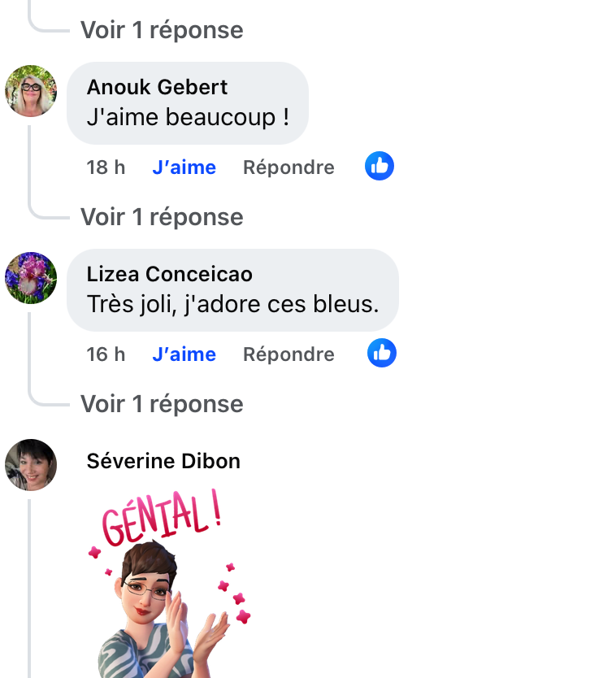Open Lizea Conceicao's flower profile picture
The image size is (616, 678).
coord(31,278)
